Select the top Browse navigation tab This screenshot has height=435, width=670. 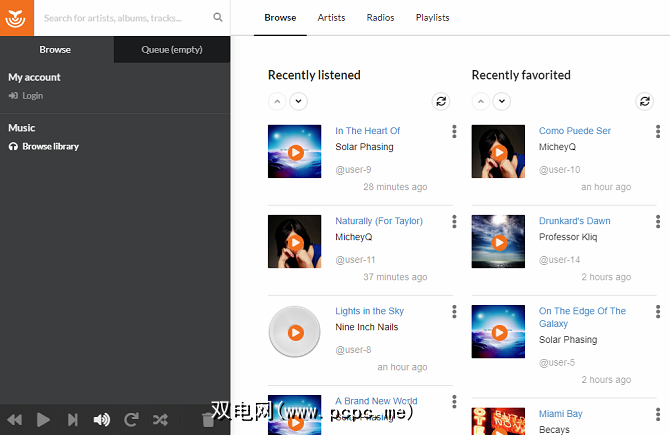pos(280,18)
